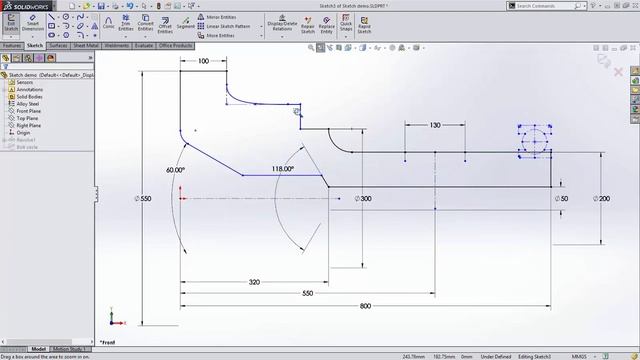Click the Print icon

coord(116,6)
